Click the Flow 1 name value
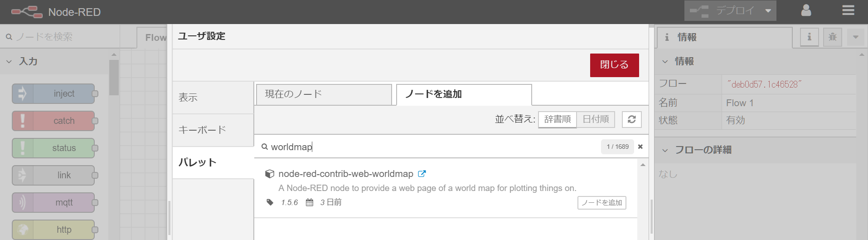 pos(740,103)
